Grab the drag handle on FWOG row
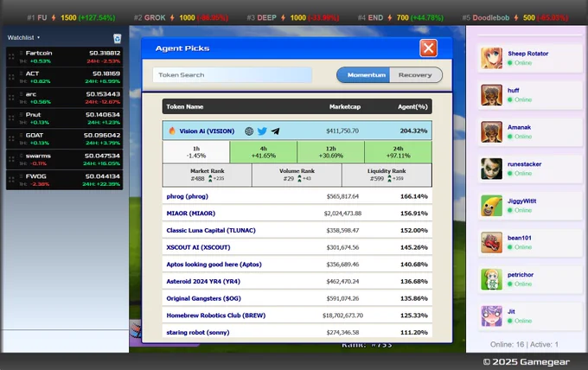This screenshot has width=588, height=370. pos(11,180)
